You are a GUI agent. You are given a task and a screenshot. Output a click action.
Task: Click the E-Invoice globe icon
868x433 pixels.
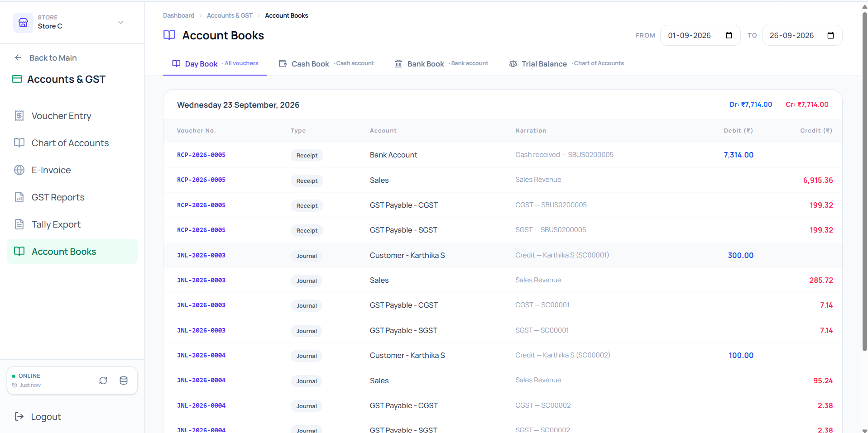point(19,170)
